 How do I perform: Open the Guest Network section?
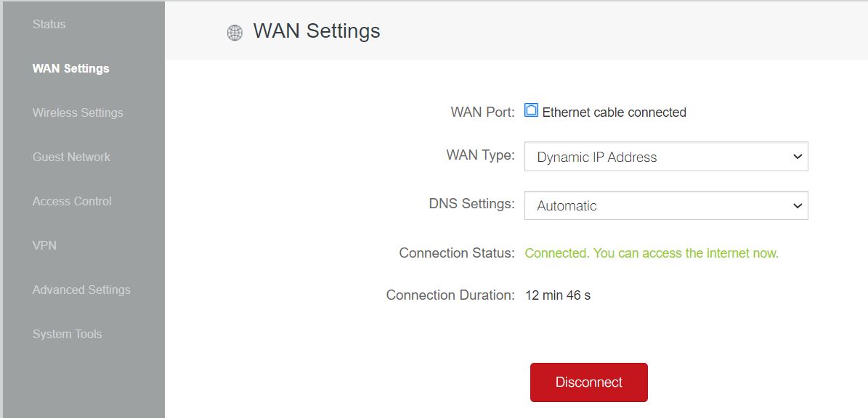(71, 157)
